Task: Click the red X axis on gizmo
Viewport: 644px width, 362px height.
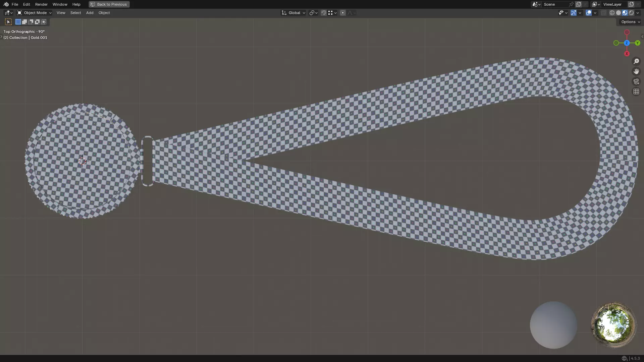Action: click(627, 54)
